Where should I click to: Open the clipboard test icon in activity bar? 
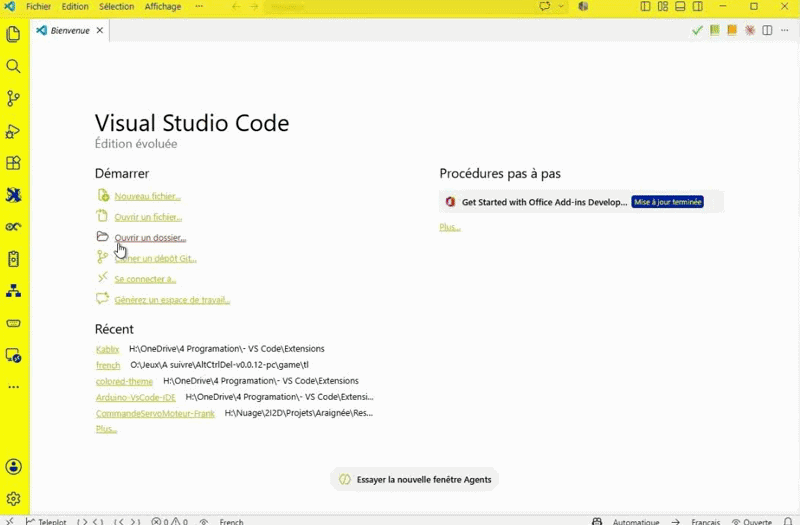[x=13, y=259]
